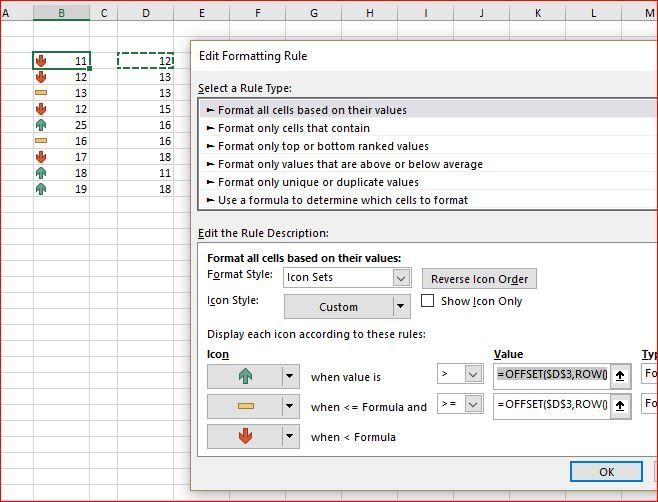Viewport: 658px width, 502px height.
Task: Select column F header
Action: pyautogui.click(x=258, y=13)
